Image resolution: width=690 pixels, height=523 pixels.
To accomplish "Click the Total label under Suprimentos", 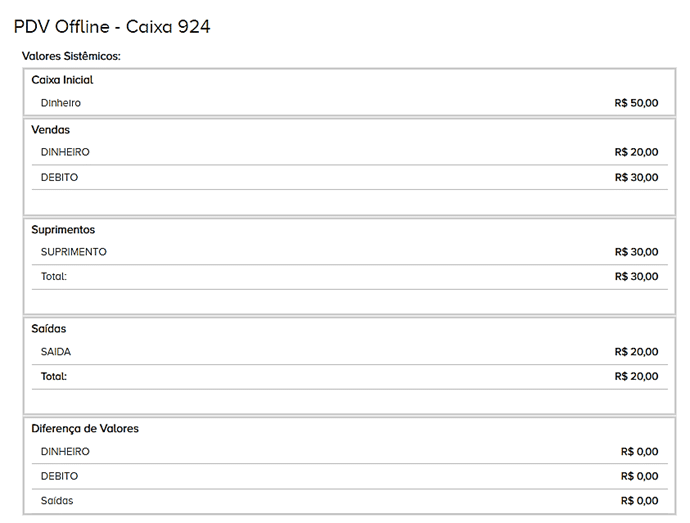I will pyautogui.click(x=54, y=276).
